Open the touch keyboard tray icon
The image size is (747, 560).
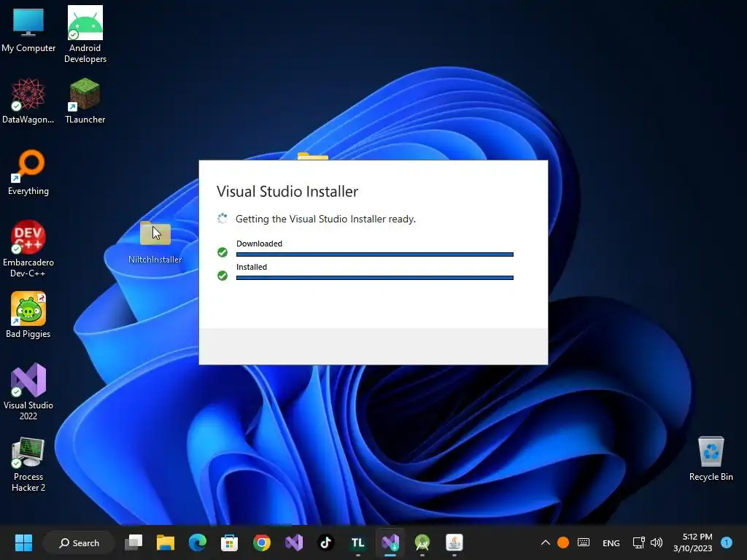pos(584,542)
